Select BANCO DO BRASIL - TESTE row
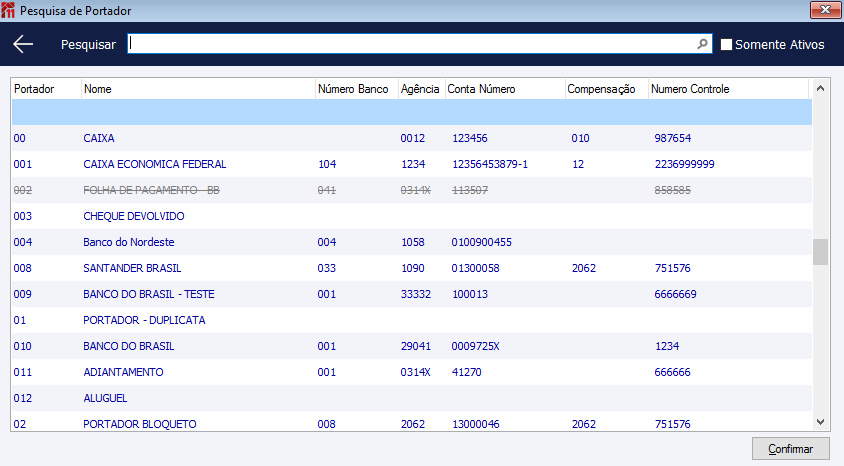Viewport: 844px width, 466px height. pyautogui.click(x=411, y=294)
